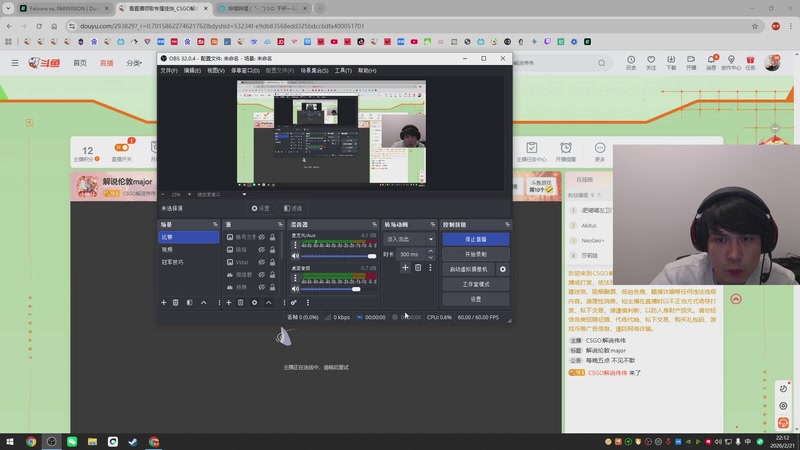Mute the Mic/Aux channel speaker icon
The image size is (800, 450).
(x=295, y=256)
